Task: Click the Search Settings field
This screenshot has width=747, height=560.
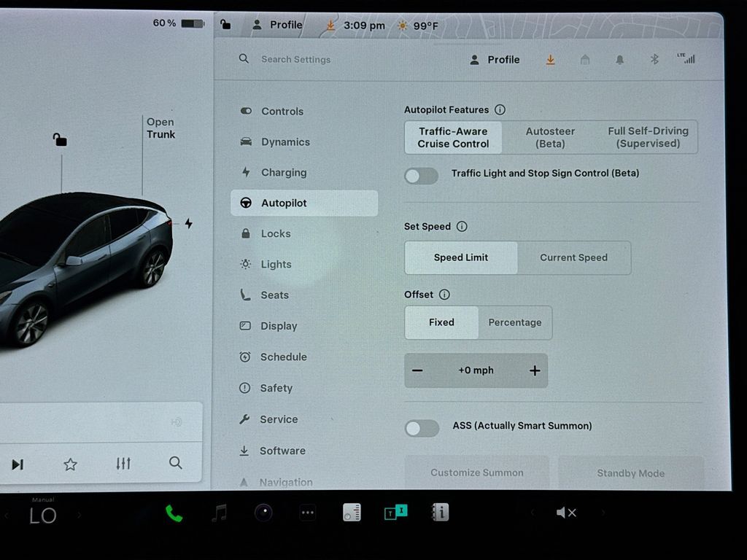Action: 295,60
